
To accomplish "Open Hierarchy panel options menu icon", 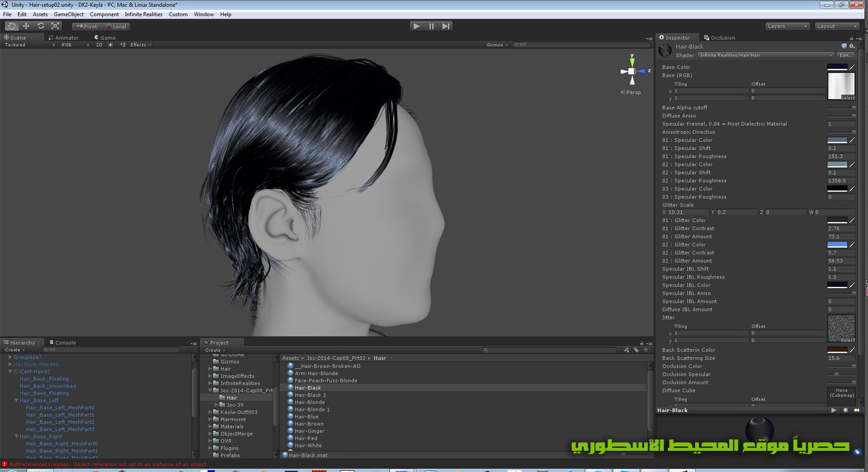I will tap(194, 343).
